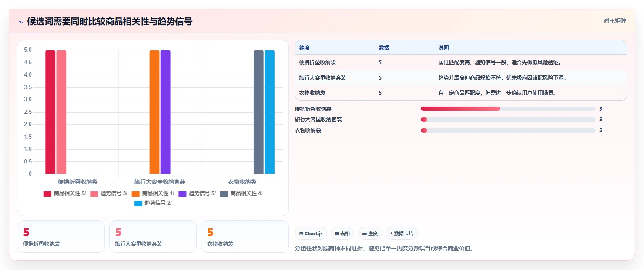Click the 对比矩阵 label in the header
This screenshot has height=270, width=644.
click(x=614, y=21)
